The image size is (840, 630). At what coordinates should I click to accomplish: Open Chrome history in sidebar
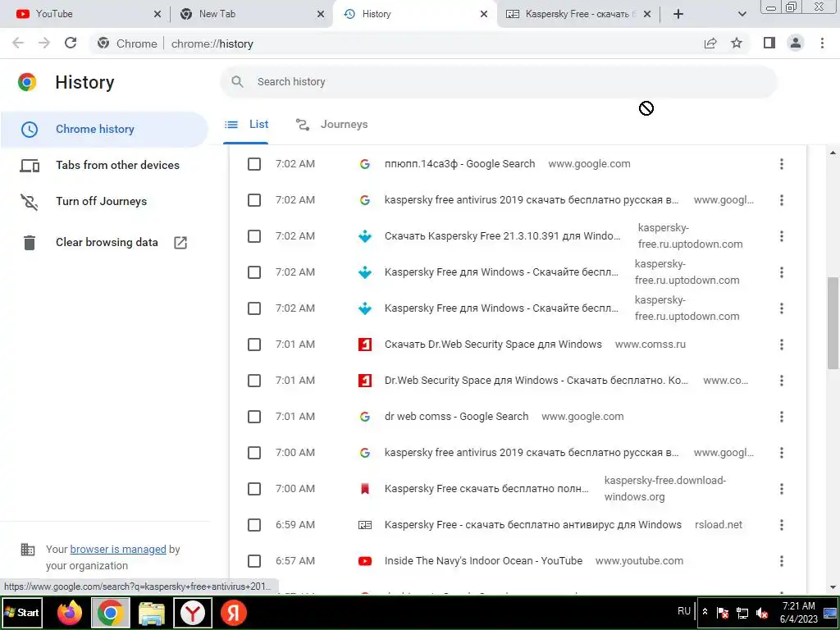[104, 129]
